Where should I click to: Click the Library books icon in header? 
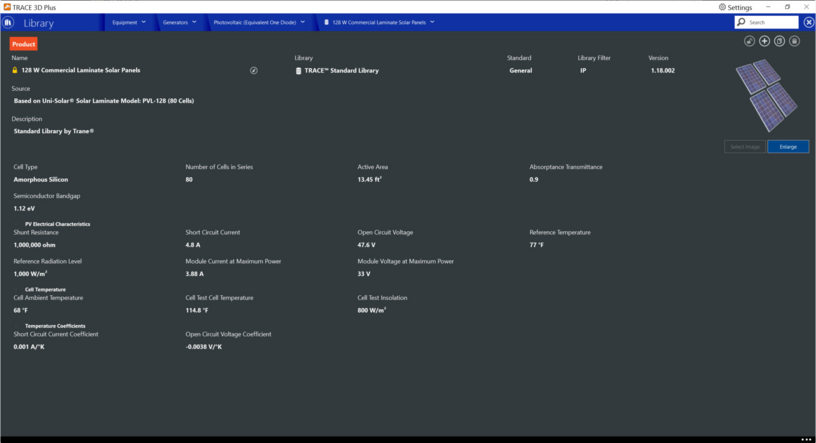tap(8, 22)
